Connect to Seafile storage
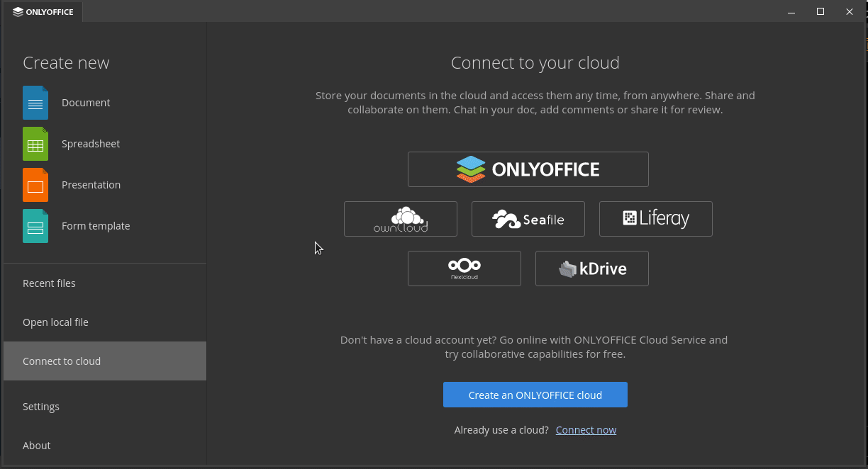Image resolution: width=868 pixels, height=469 pixels. point(528,219)
